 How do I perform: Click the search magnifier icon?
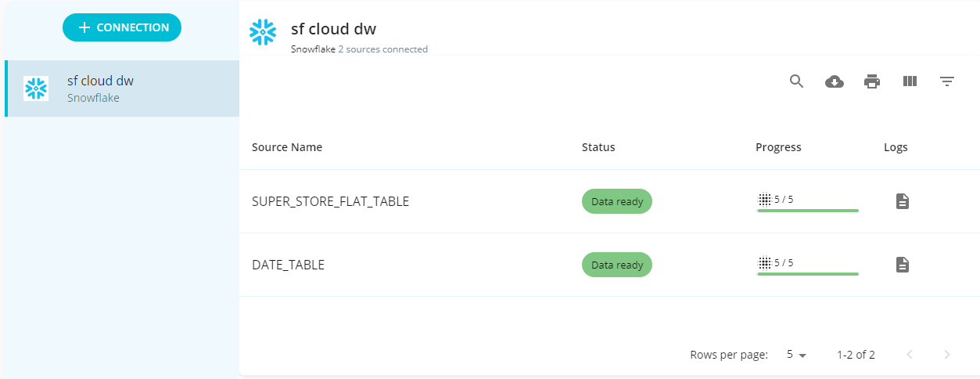[x=796, y=81]
